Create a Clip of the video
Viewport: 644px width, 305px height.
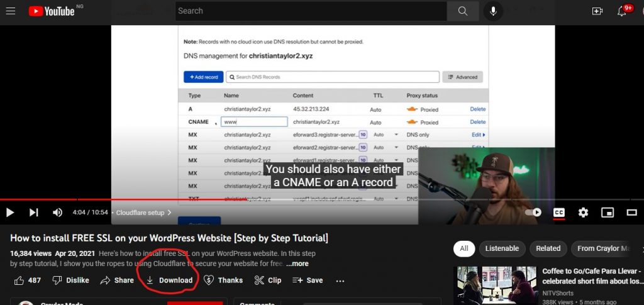pyautogui.click(x=268, y=280)
